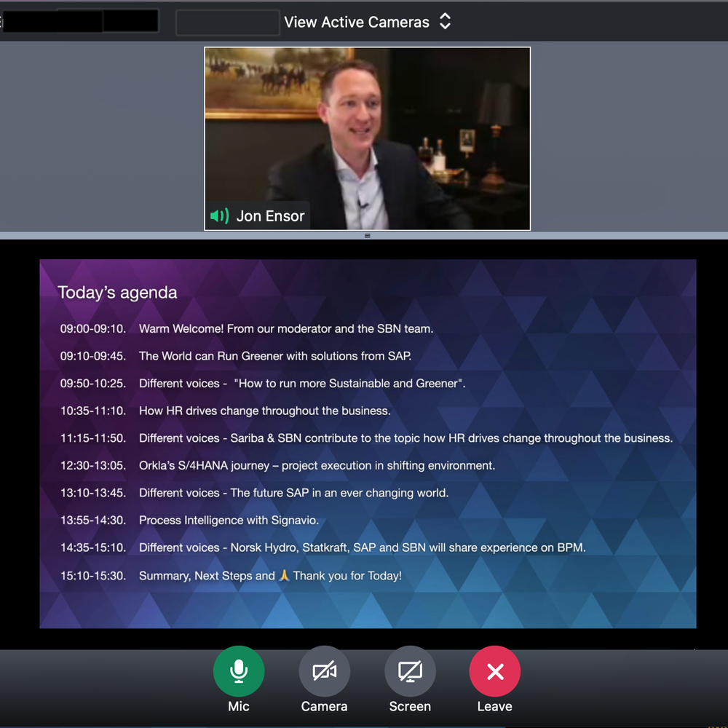
Task: Click the Sustainable and Greener agenda line
Action: coord(262,384)
